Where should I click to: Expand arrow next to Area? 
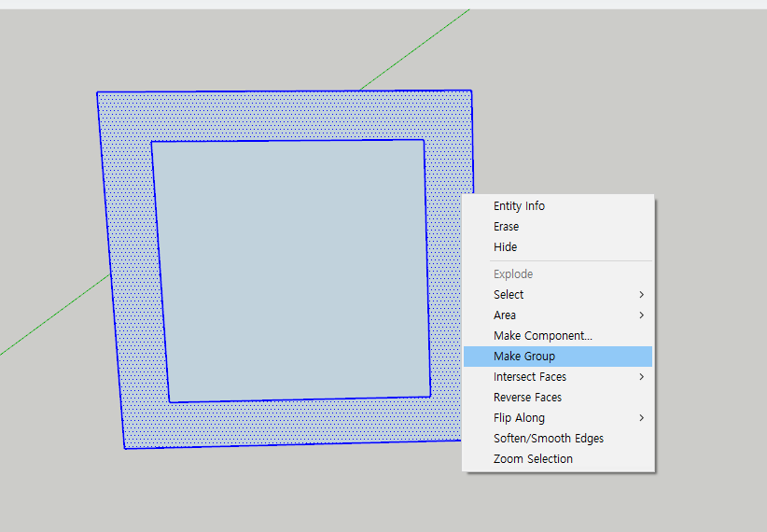[x=641, y=315]
